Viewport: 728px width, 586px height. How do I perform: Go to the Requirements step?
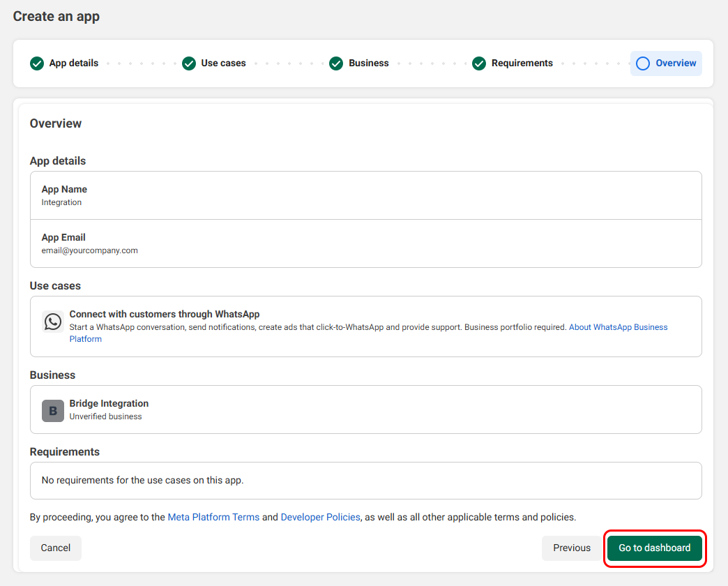(522, 63)
